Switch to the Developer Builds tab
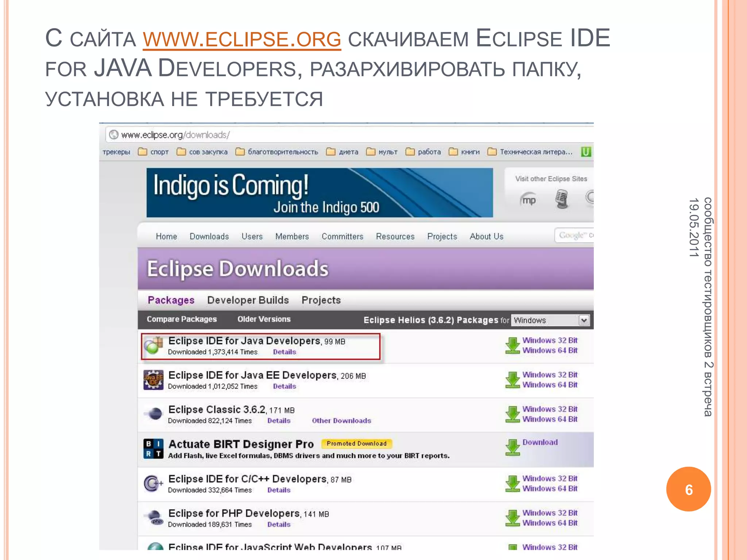747x560 pixels. click(x=248, y=300)
